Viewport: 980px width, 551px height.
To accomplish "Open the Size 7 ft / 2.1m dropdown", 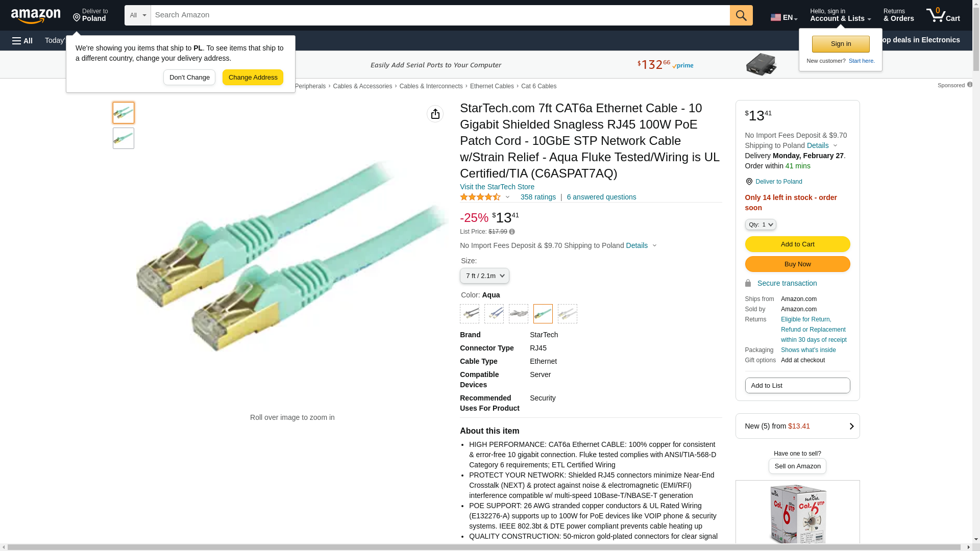I will pos(484,276).
